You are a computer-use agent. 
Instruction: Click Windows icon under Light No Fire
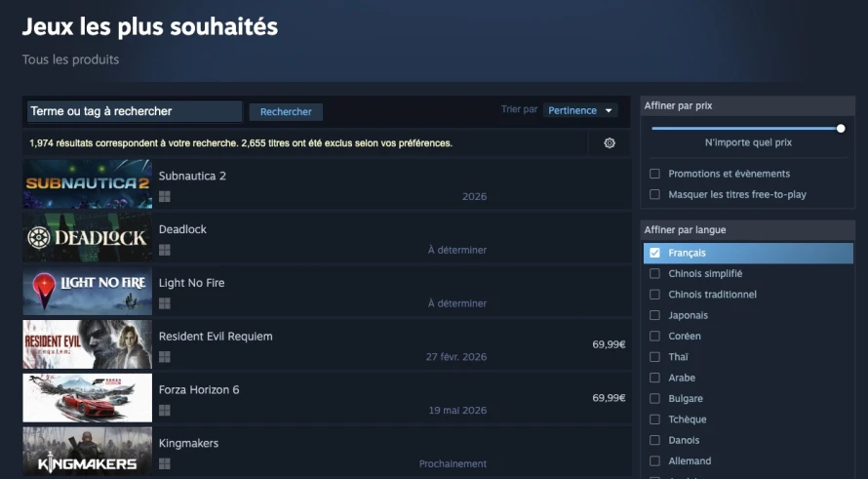coord(165,303)
